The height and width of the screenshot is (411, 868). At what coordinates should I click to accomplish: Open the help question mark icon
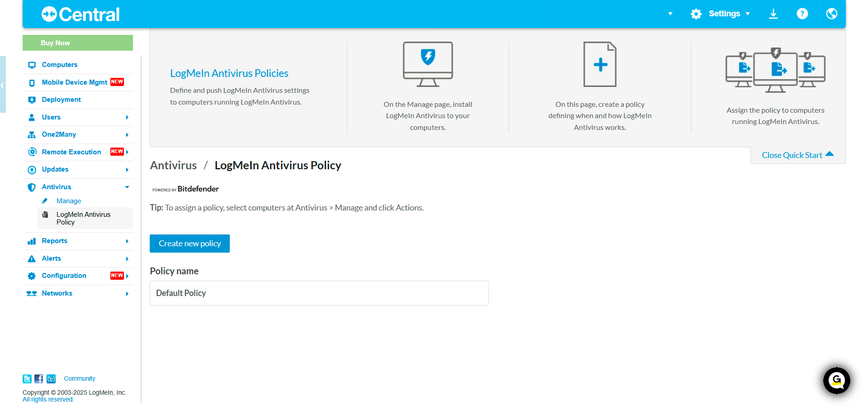point(802,14)
